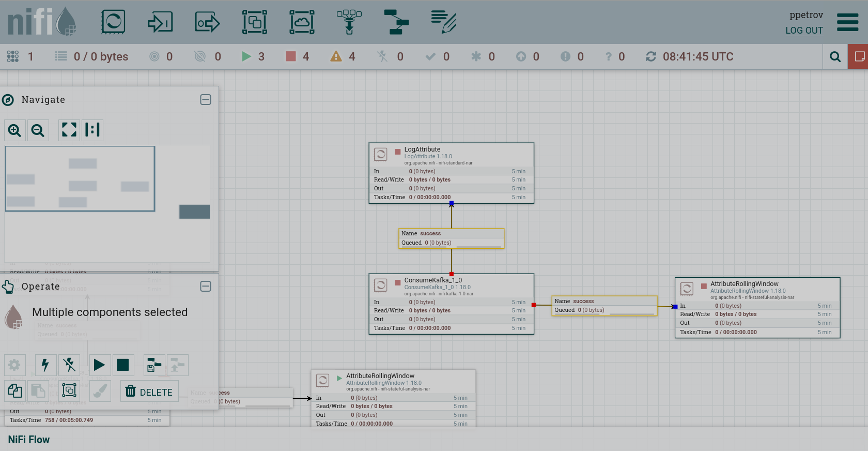Click the Create Template operate button
The width and height of the screenshot is (868, 451).
tap(154, 365)
